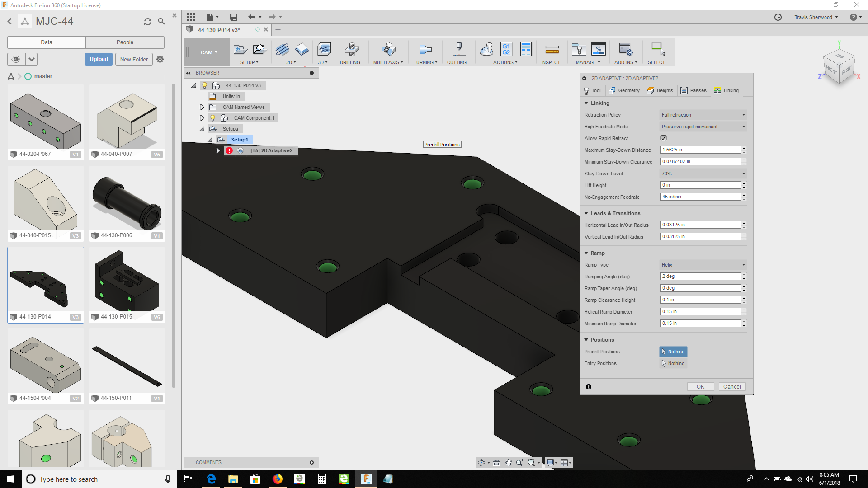Increase the Maximum Stay-Down Distance stepper

[744, 148]
